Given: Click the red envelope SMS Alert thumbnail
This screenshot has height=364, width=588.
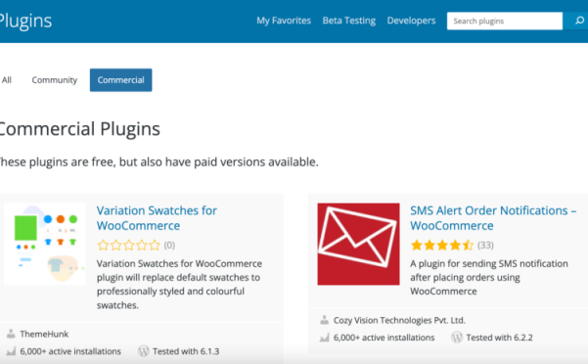Looking at the screenshot, I should (358, 244).
